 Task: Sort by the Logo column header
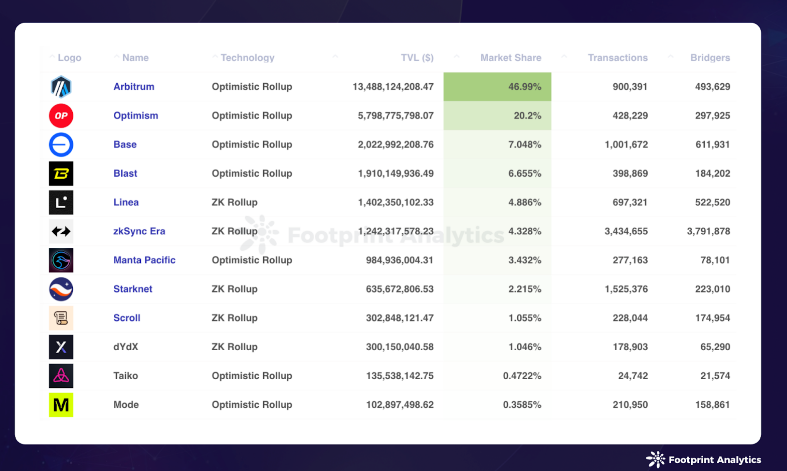pos(69,58)
